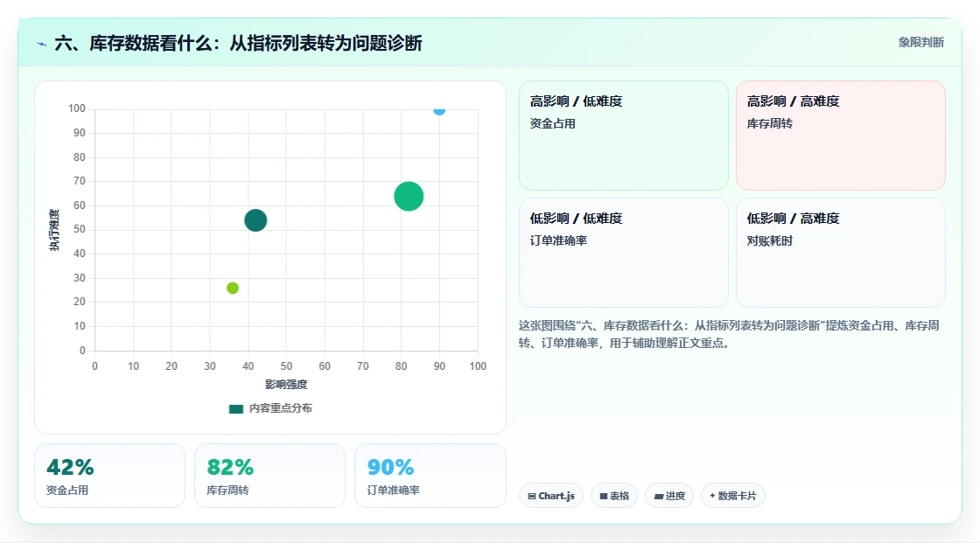
Task: Click the description paragraph starting 这张图围绕
Action: (x=729, y=334)
